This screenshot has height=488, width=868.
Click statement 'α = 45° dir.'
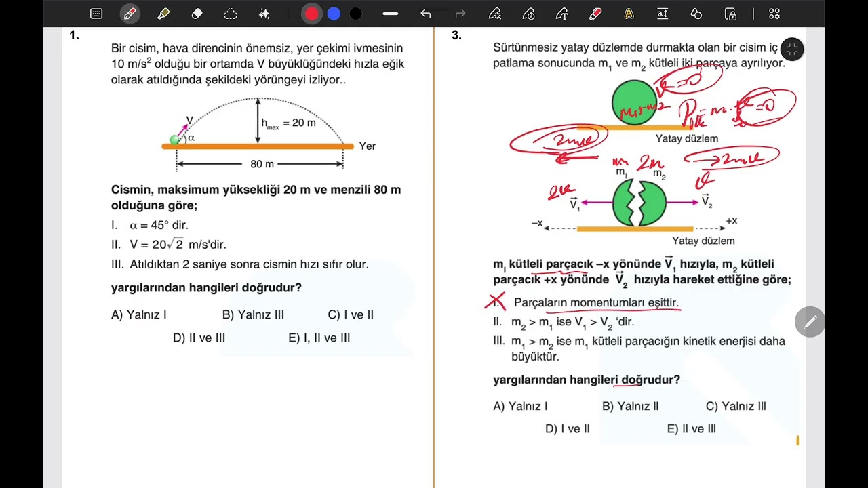[159, 225]
